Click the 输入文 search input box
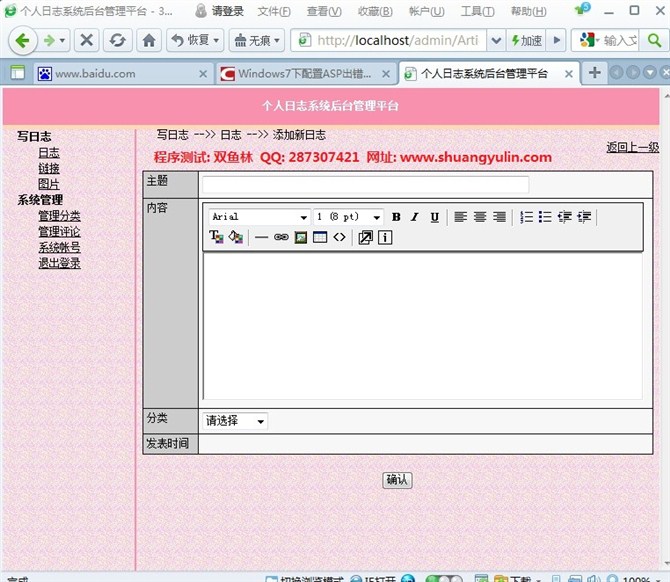The height and width of the screenshot is (582, 670). tap(620, 41)
